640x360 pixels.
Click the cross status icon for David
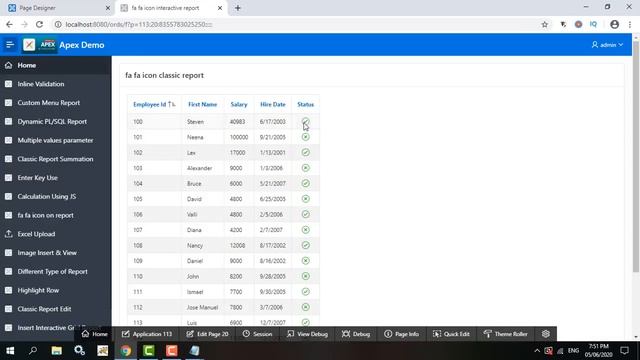[x=305, y=199]
